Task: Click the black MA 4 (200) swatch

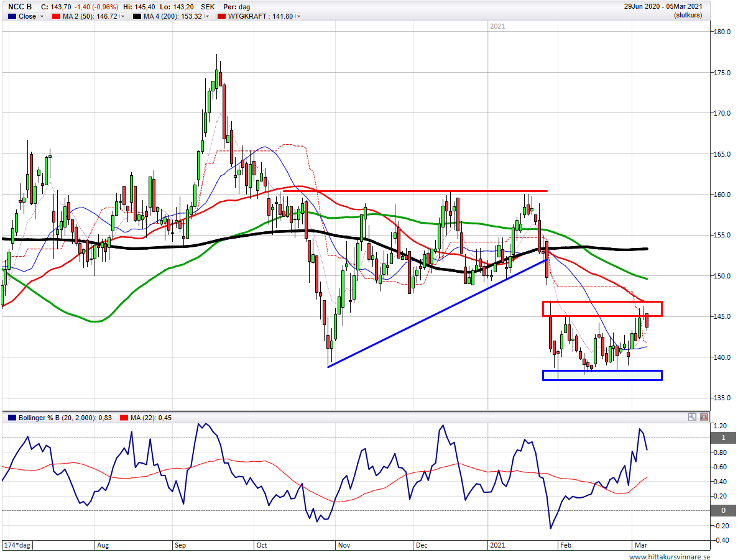Action: click(x=137, y=16)
